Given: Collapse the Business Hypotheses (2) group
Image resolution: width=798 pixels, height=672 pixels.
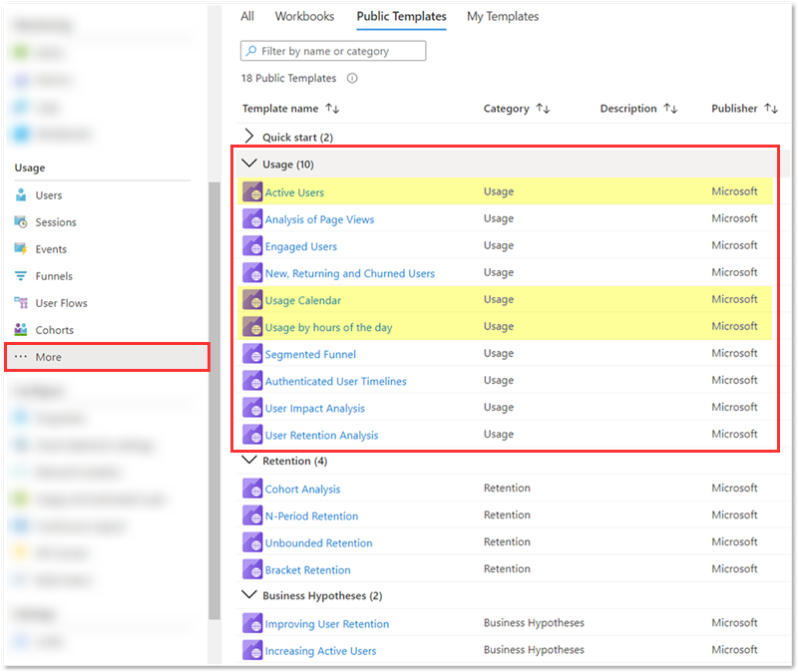Looking at the screenshot, I should (248, 594).
